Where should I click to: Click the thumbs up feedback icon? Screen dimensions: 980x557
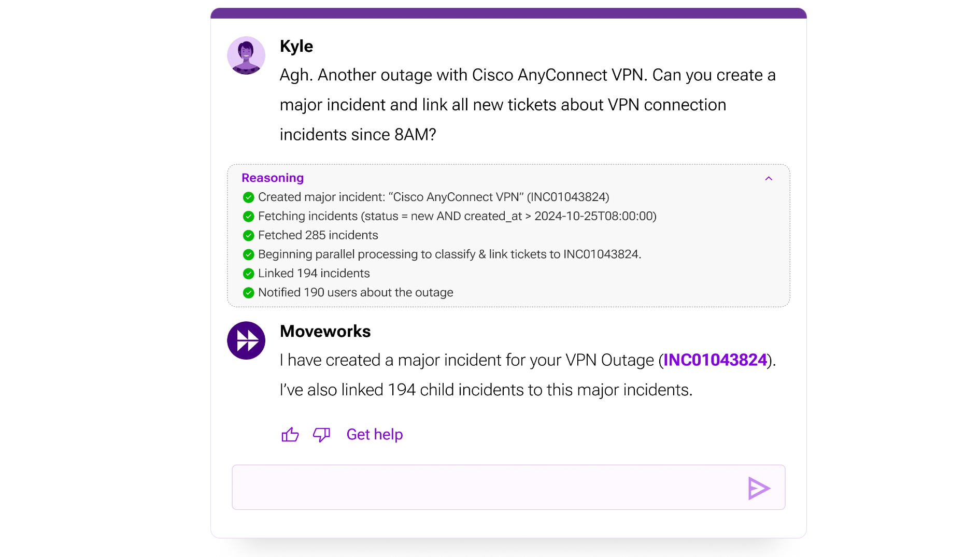pos(290,434)
